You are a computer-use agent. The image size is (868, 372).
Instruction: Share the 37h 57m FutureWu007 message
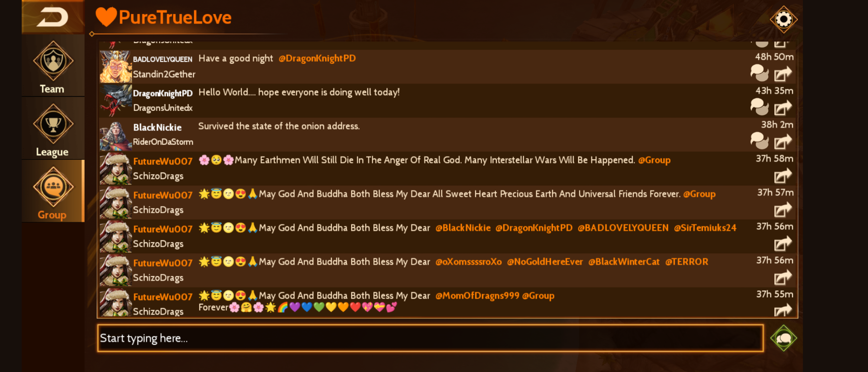point(783,209)
